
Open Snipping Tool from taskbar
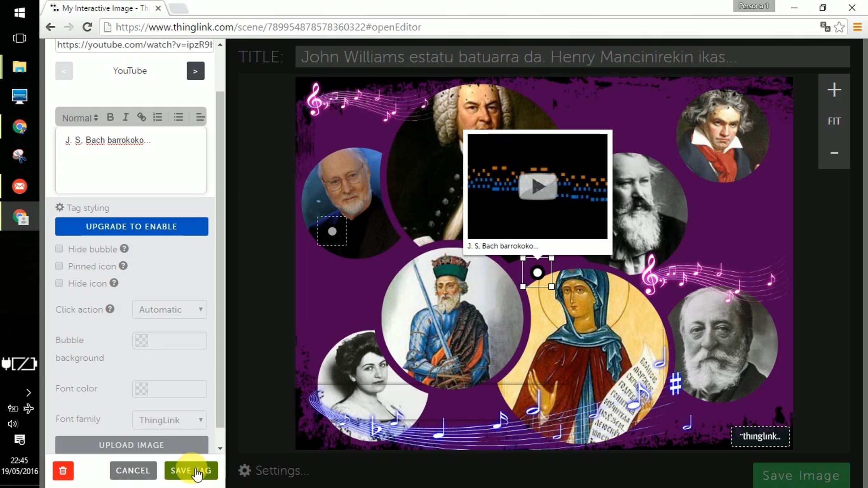(20, 156)
